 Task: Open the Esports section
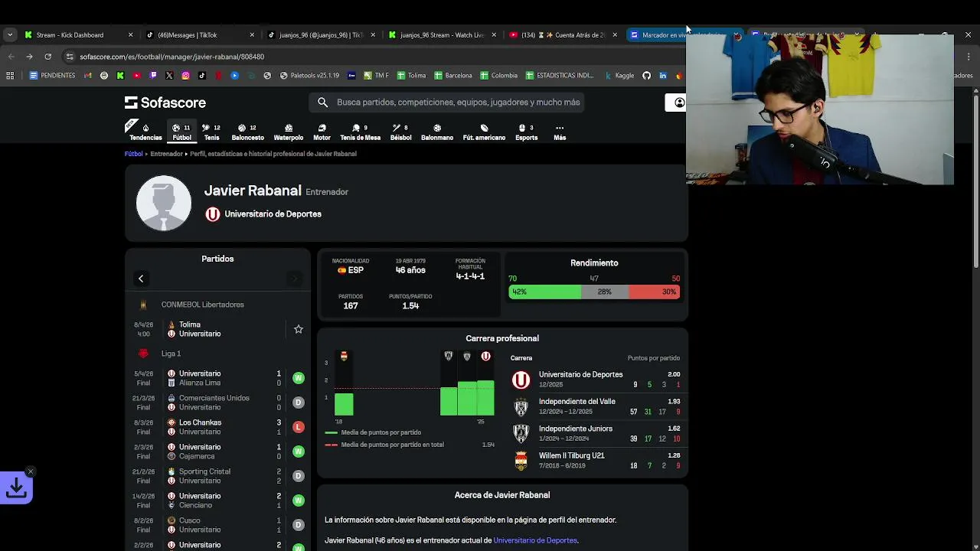tap(526, 132)
